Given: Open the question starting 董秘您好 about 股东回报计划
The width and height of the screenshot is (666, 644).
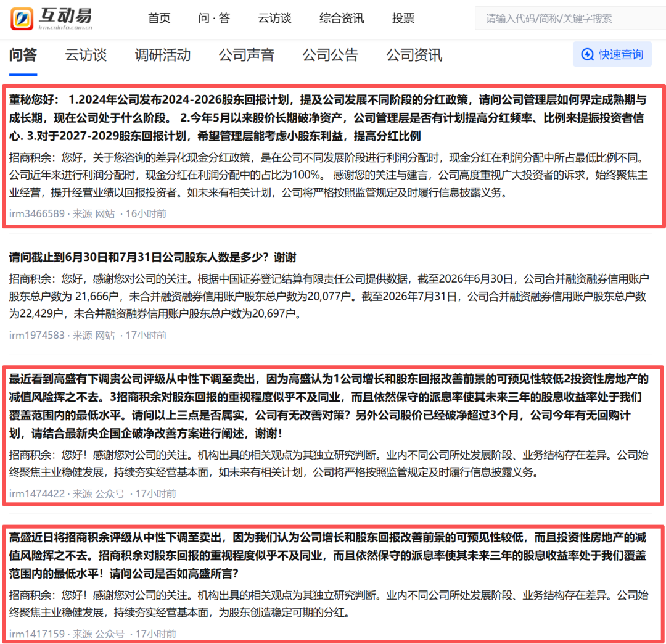Looking at the screenshot, I should click(x=327, y=118).
